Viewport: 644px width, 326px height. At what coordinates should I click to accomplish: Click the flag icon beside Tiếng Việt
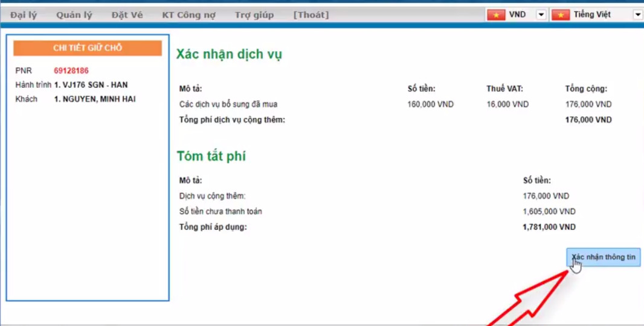point(561,15)
